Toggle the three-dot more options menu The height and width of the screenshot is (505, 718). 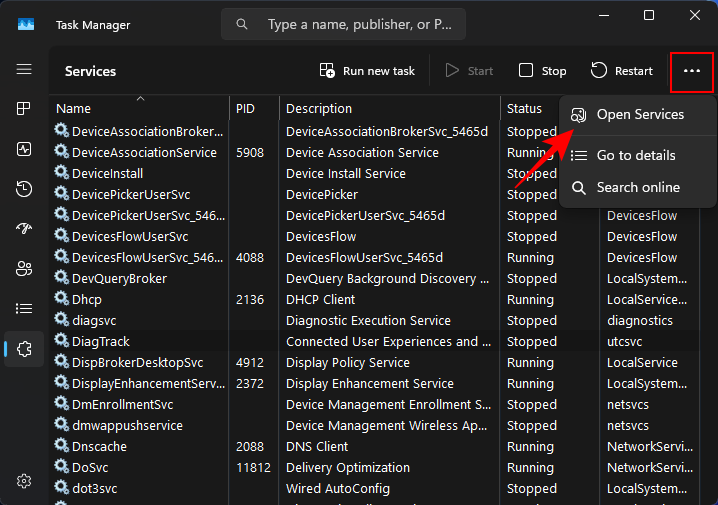(691, 71)
